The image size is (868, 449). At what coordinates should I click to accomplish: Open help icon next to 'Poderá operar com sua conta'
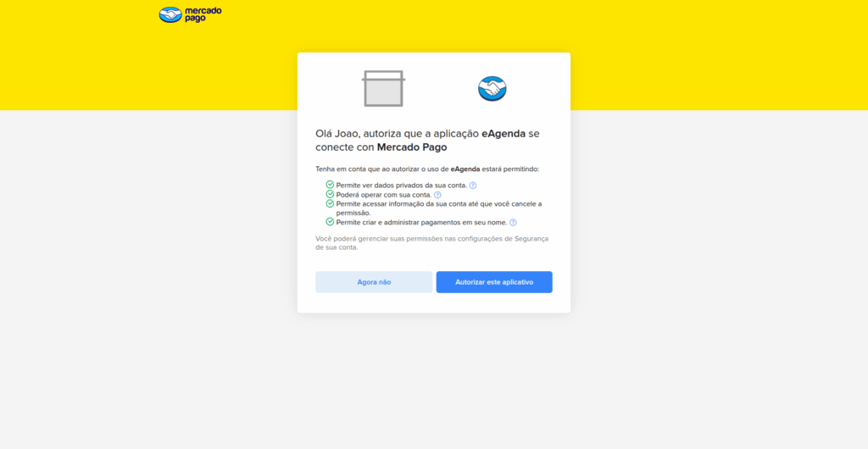pyautogui.click(x=437, y=195)
